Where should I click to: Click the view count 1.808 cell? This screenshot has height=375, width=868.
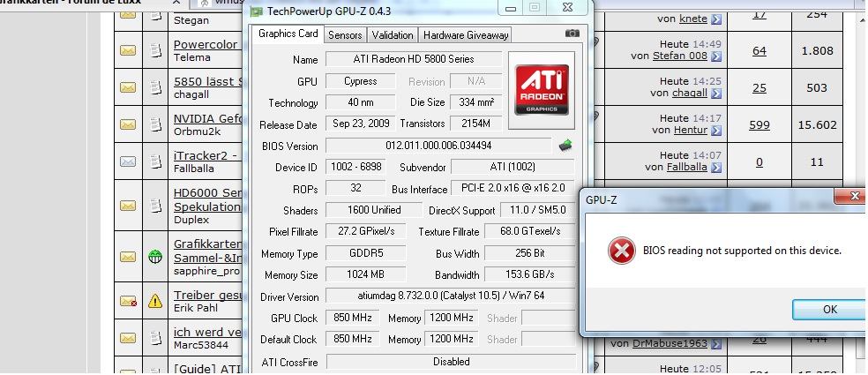tap(817, 51)
